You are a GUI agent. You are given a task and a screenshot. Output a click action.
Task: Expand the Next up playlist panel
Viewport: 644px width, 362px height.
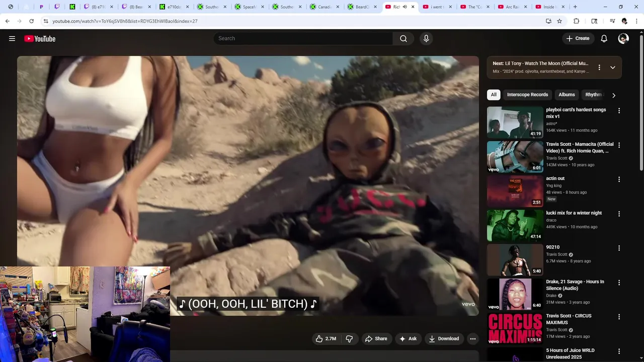pos(612,67)
